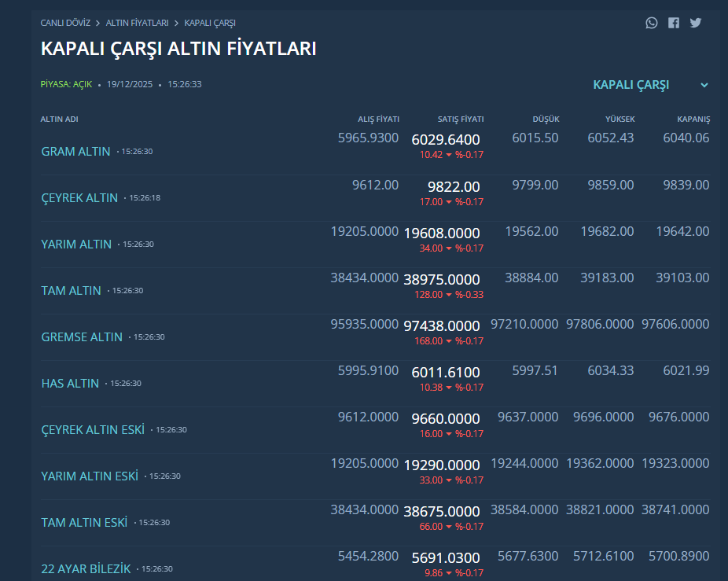Share page via WhatsApp icon
728x581 pixels.
pos(651,23)
